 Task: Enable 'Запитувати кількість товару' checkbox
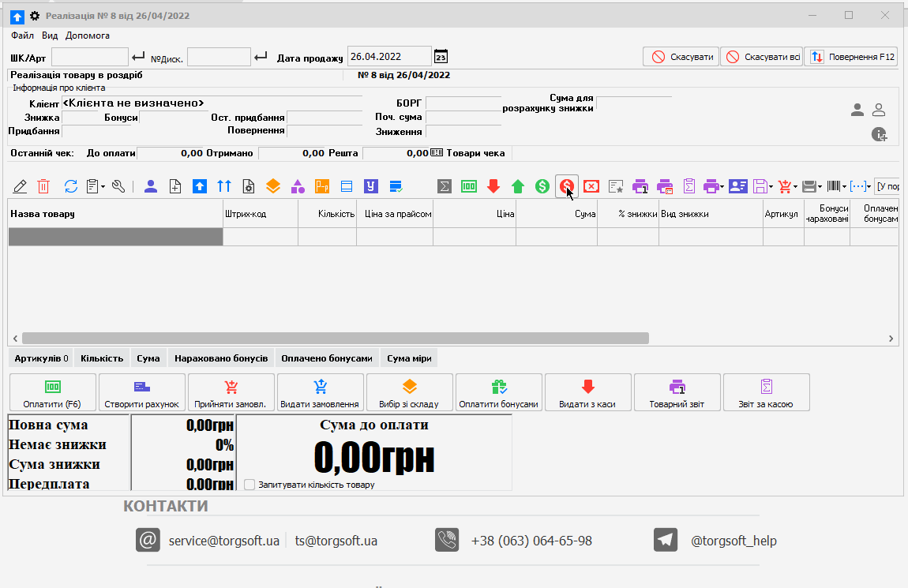pyautogui.click(x=250, y=485)
